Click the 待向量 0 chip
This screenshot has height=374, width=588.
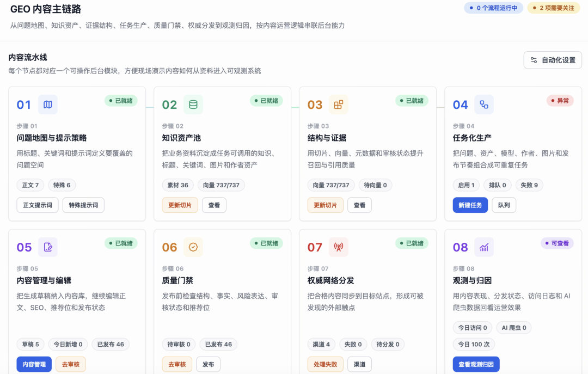pos(375,185)
